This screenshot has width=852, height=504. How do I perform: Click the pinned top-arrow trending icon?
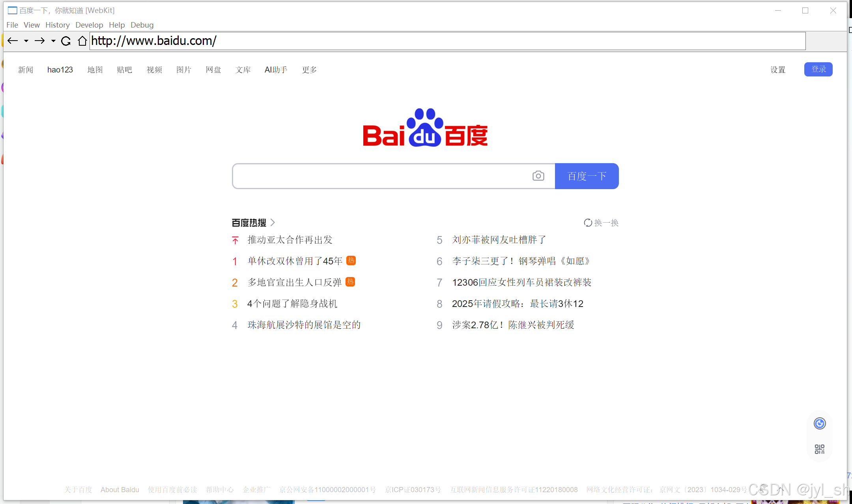pyautogui.click(x=235, y=240)
